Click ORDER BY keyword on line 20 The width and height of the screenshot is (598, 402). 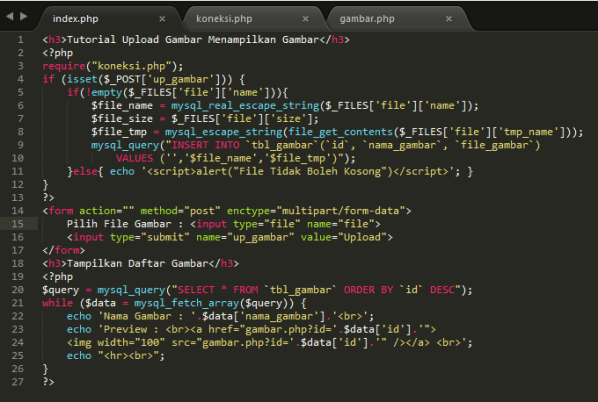coord(368,290)
